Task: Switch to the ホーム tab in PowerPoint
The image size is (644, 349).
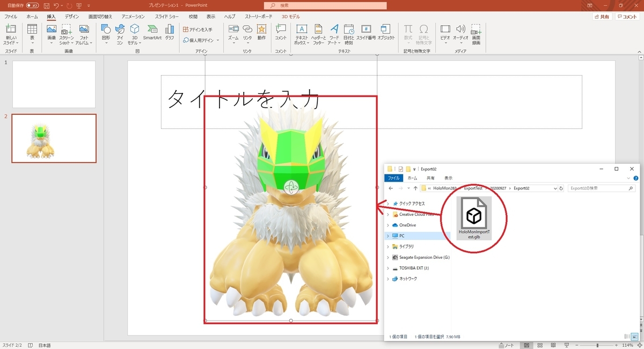Action: (x=32, y=17)
